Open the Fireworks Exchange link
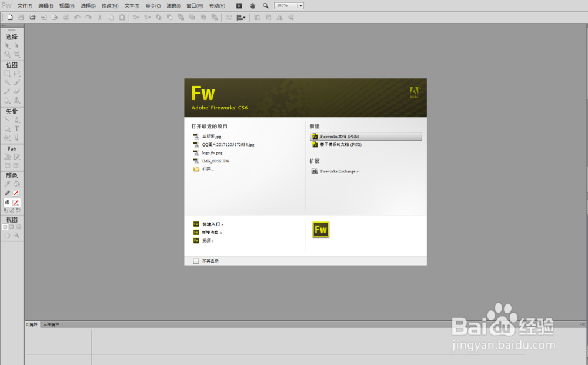This screenshot has width=588, height=365. click(335, 171)
